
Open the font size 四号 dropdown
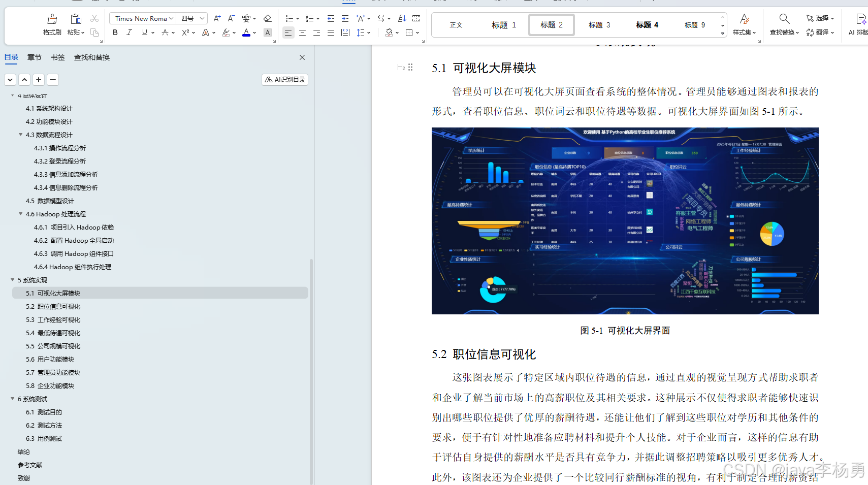[202, 19]
